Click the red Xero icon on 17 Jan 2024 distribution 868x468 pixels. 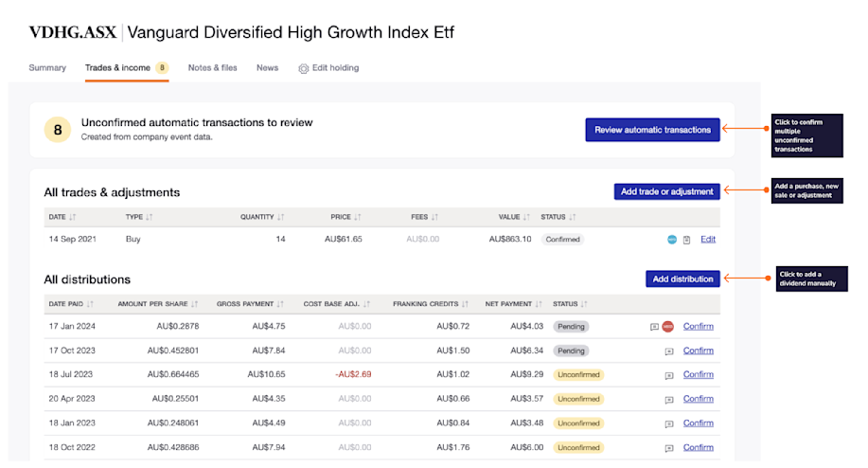(x=668, y=327)
